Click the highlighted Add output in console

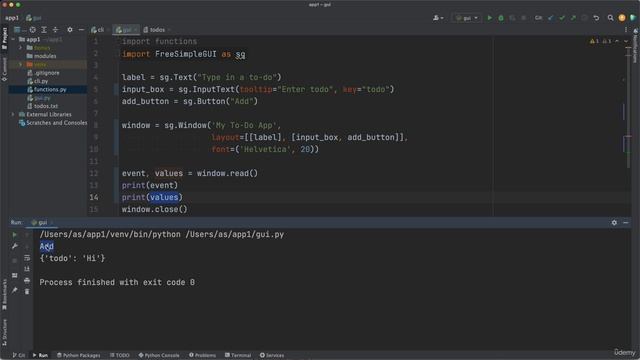pos(47,247)
